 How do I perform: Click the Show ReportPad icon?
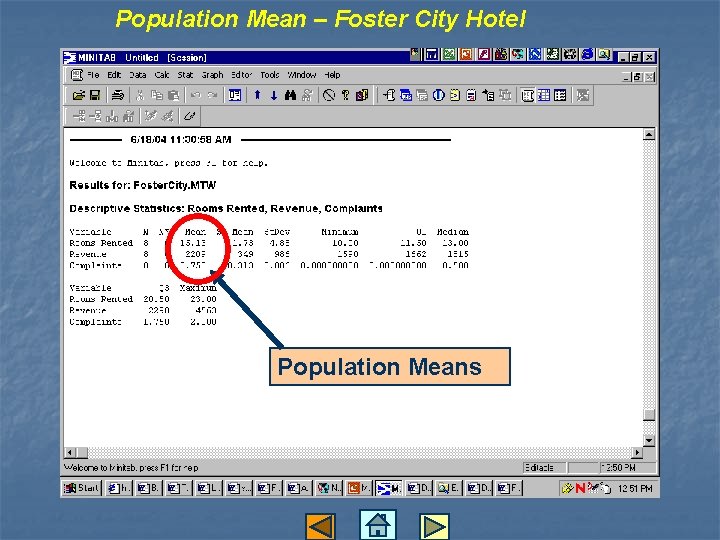(471, 96)
